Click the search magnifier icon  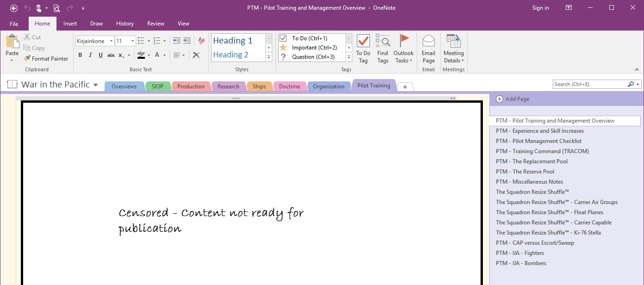pos(631,84)
